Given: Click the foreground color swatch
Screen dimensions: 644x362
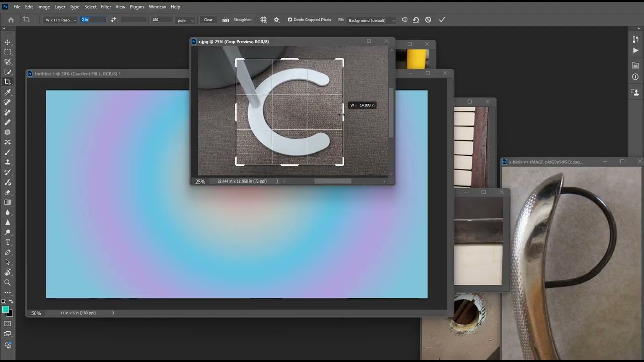Looking at the screenshot, I should (x=5, y=309).
